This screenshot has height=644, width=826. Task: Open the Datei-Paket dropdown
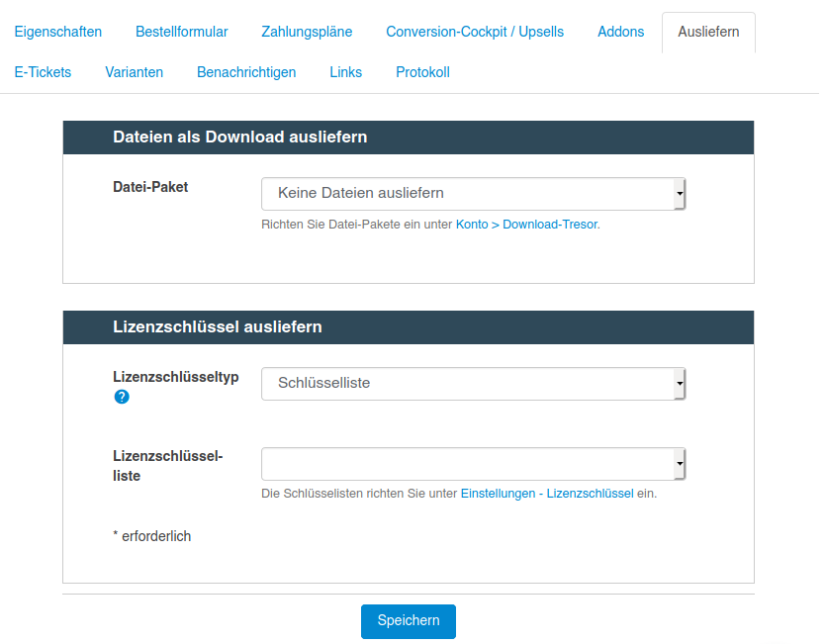(x=473, y=194)
